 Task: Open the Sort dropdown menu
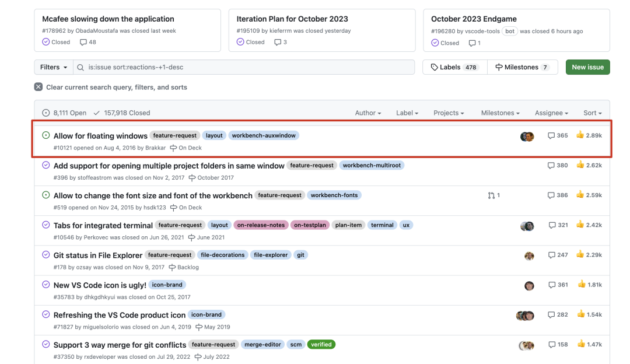(x=593, y=113)
